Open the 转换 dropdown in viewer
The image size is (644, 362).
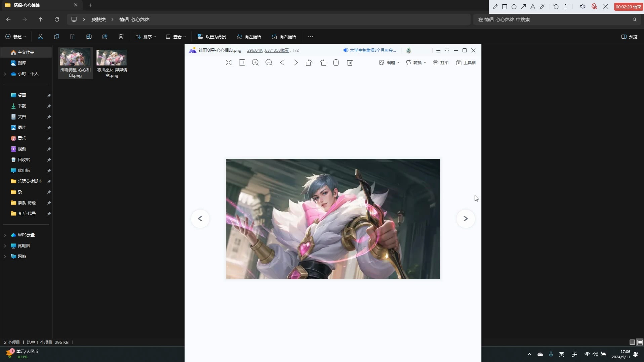[x=416, y=62]
